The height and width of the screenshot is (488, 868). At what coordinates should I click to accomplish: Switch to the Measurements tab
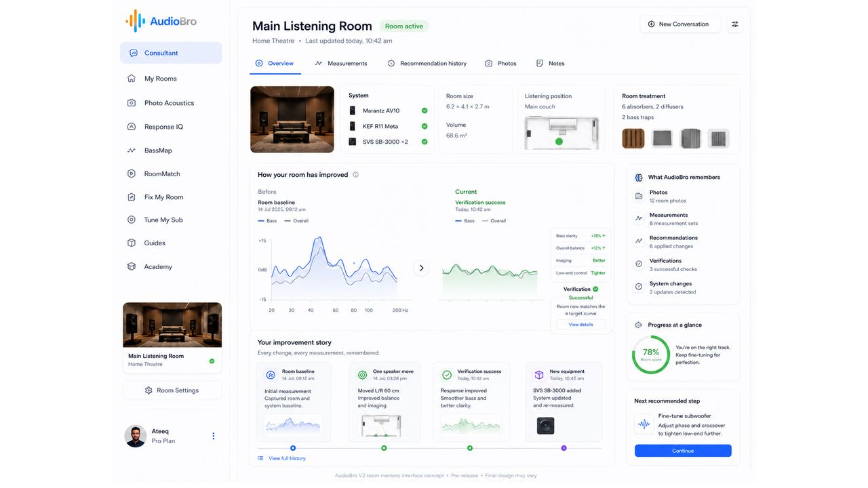(341, 64)
